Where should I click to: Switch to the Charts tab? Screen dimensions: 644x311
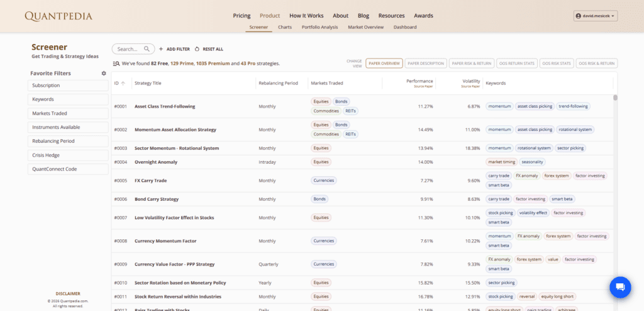[x=285, y=27]
